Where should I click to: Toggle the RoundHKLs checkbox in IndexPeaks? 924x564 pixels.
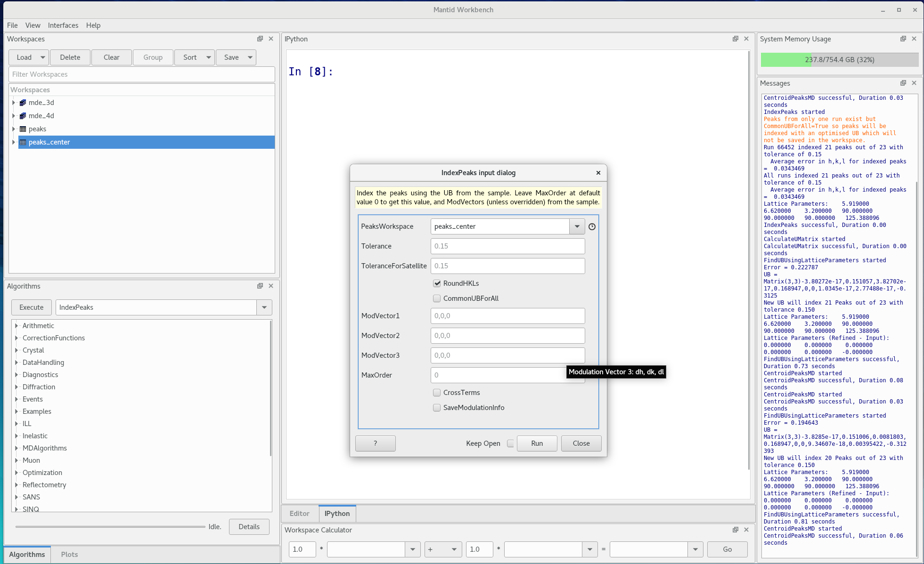[436, 283]
